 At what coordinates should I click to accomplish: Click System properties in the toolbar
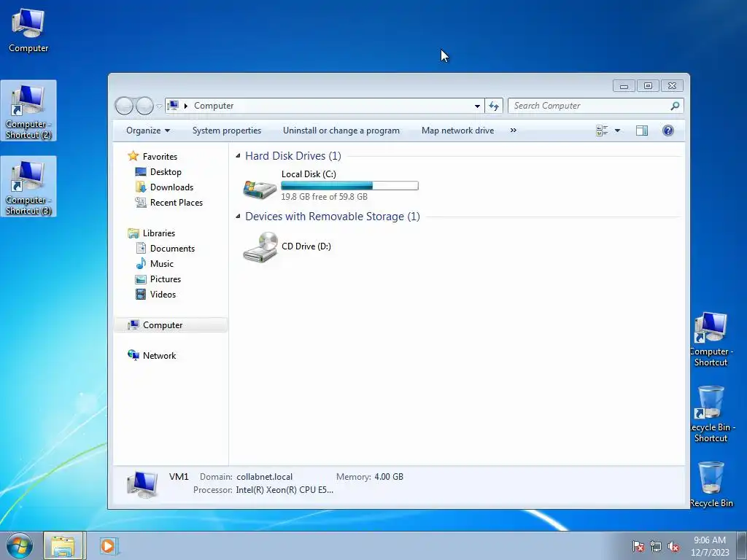click(x=227, y=131)
